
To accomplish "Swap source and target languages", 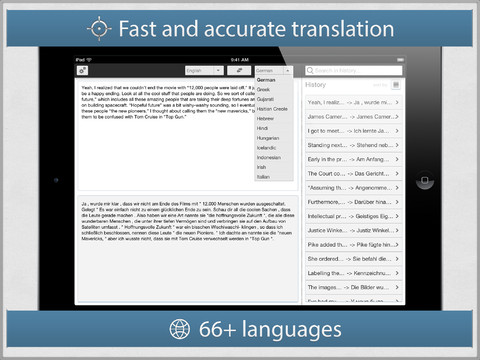I will coord(239,70).
